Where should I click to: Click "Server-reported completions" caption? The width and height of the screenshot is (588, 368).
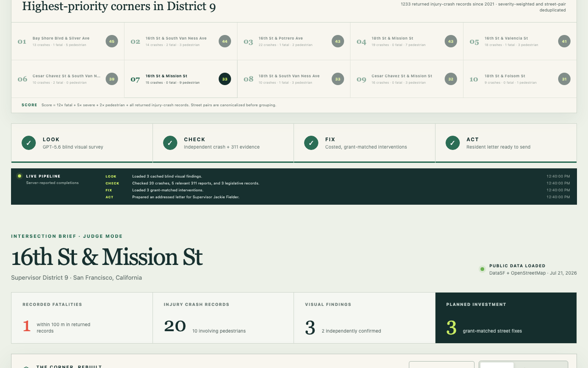point(52,183)
